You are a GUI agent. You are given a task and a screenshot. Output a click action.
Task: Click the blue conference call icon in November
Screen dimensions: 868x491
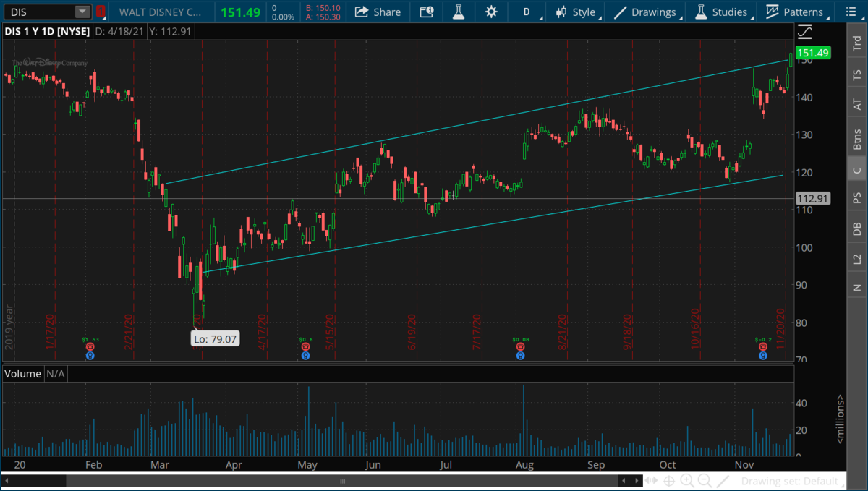pyautogui.click(x=762, y=355)
